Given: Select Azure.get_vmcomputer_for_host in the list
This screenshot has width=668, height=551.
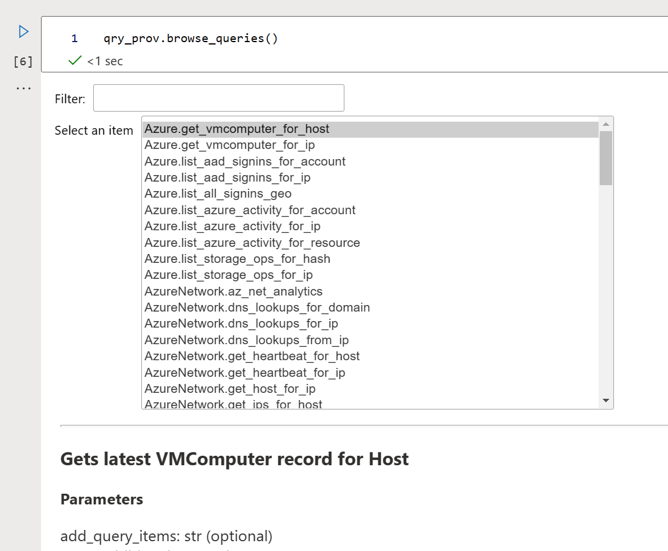Looking at the screenshot, I should coord(236,129).
